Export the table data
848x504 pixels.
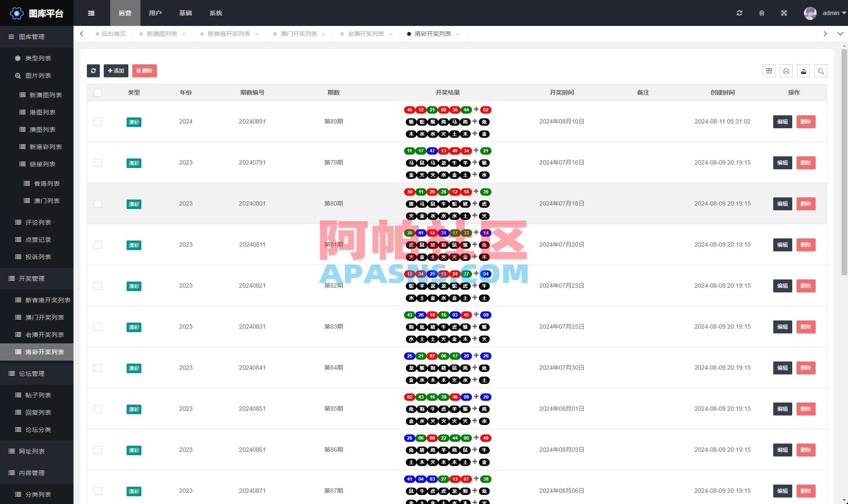coord(803,71)
